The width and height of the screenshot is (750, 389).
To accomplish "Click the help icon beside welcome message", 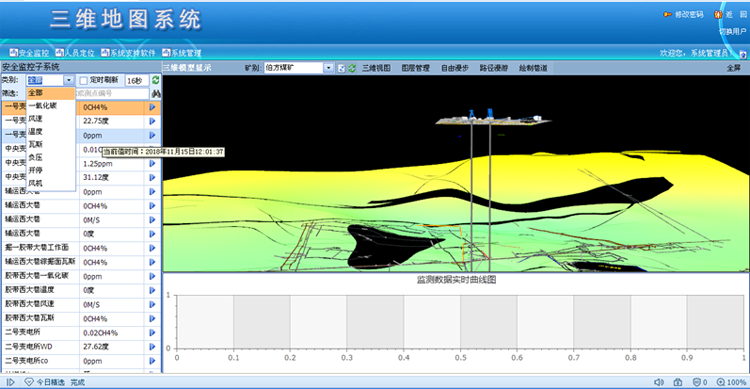I will click(743, 54).
